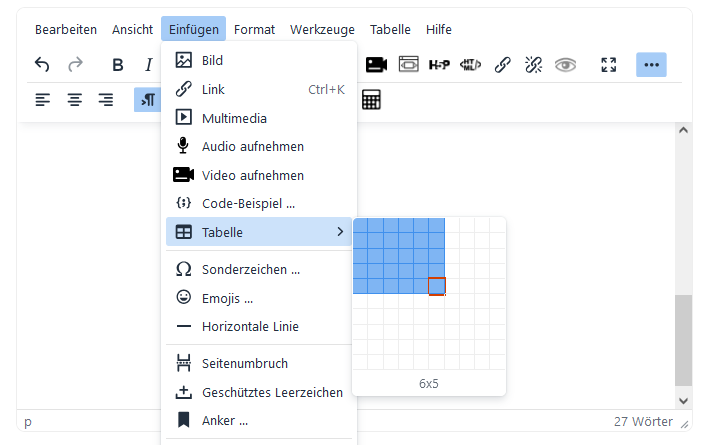Align text to the left

(x=42, y=100)
